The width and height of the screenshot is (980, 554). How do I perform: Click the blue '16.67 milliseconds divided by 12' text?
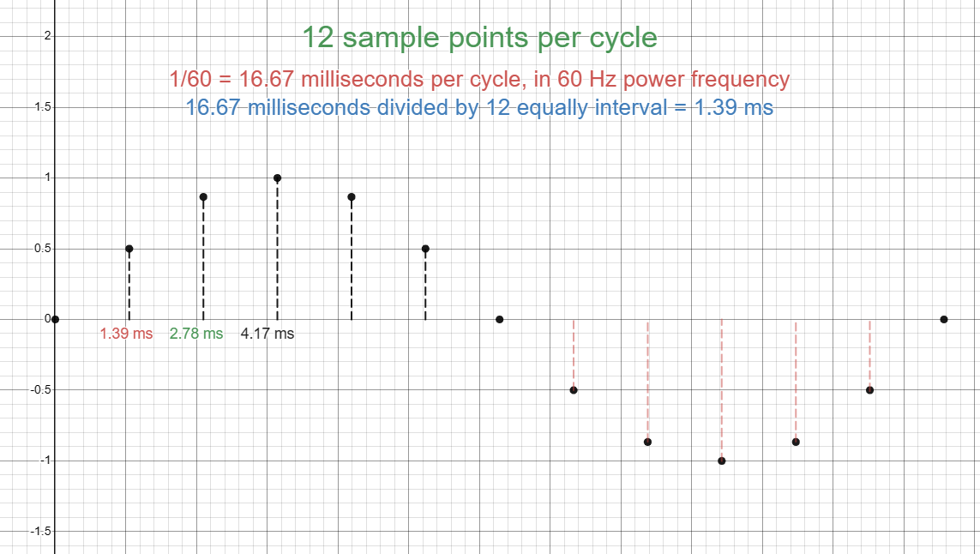[x=479, y=108]
